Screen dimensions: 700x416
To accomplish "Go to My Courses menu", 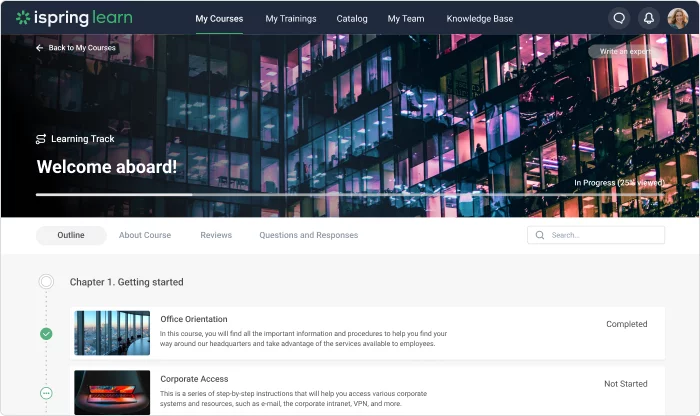I will pyautogui.click(x=219, y=19).
